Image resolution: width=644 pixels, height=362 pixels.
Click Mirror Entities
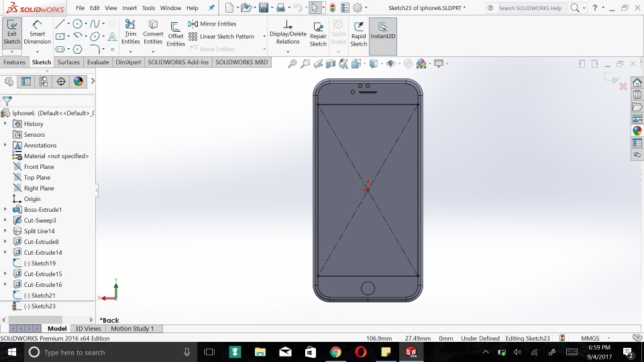pos(213,24)
